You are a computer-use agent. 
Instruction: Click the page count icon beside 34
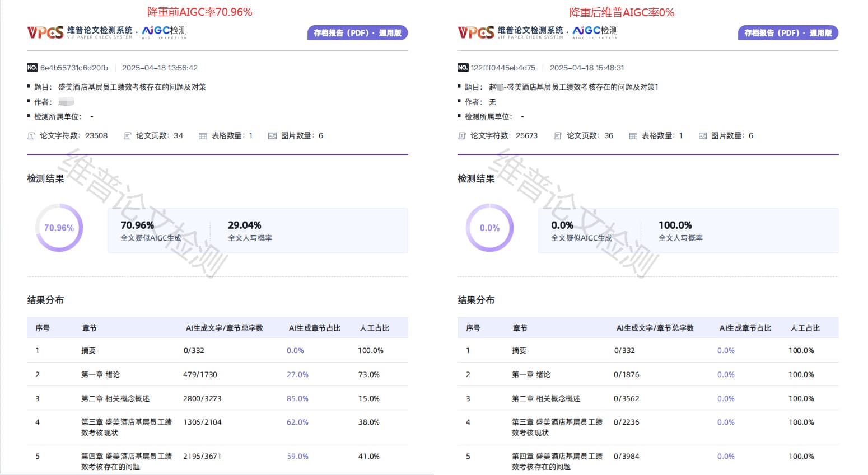pos(128,136)
